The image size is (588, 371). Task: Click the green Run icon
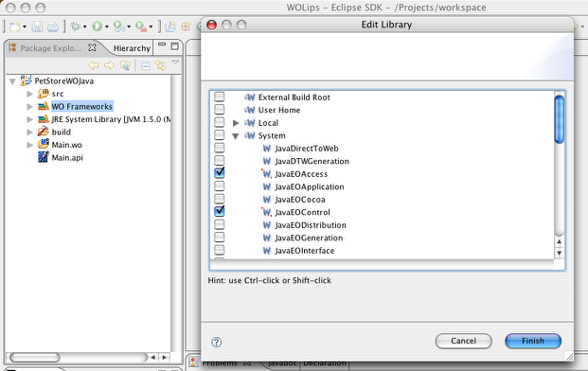tap(98, 26)
